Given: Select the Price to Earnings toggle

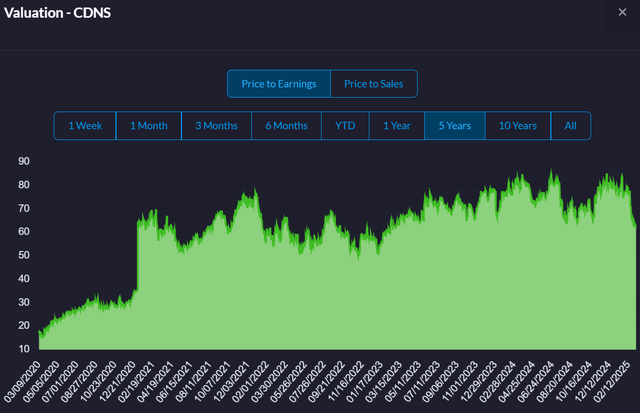Looking at the screenshot, I should 279,84.
